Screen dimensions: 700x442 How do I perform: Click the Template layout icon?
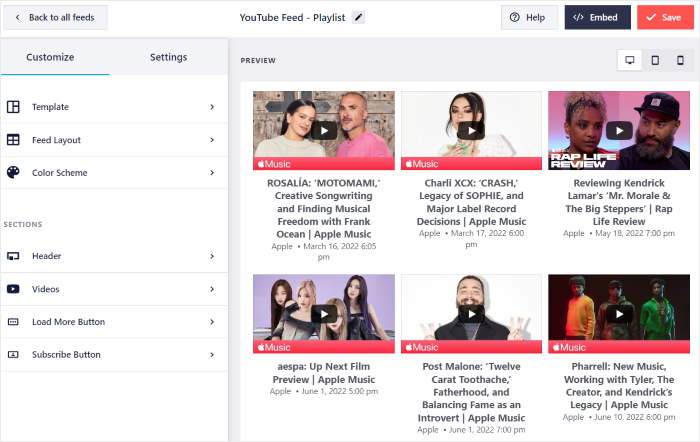pyautogui.click(x=13, y=107)
